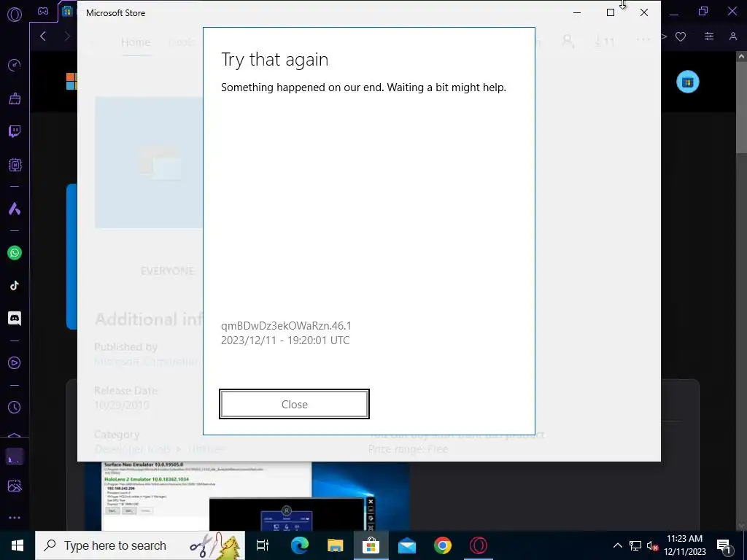Open the Opera profile account icon
This screenshot has width=747, height=560.
pos(732,36)
